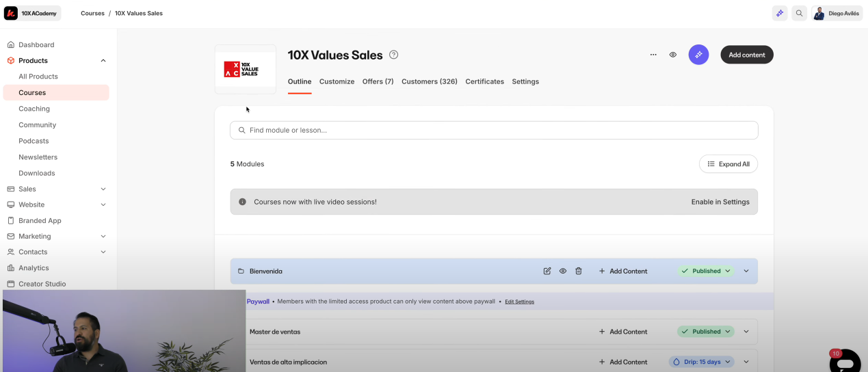Screen dimensions: 868x372
Task: Switch to the Customers (326) tab
Action: tap(430, 81)
